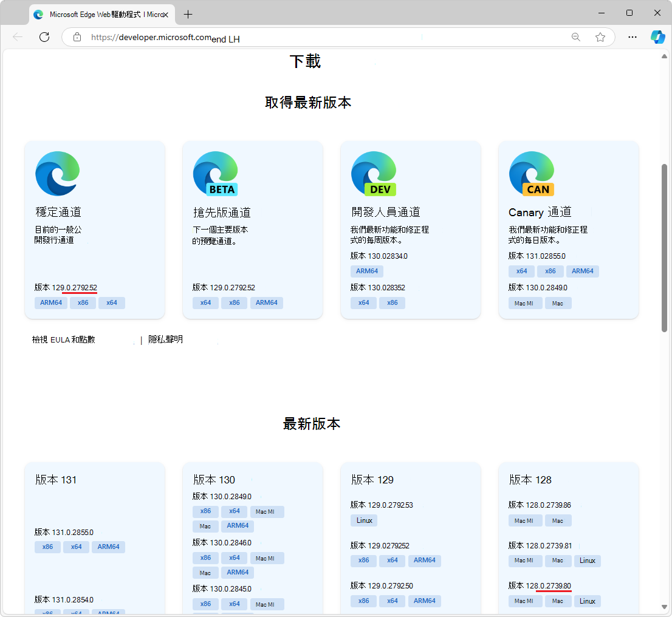Download Dev 130.0.2835.2 x86 driver

(x=393, y=303)
